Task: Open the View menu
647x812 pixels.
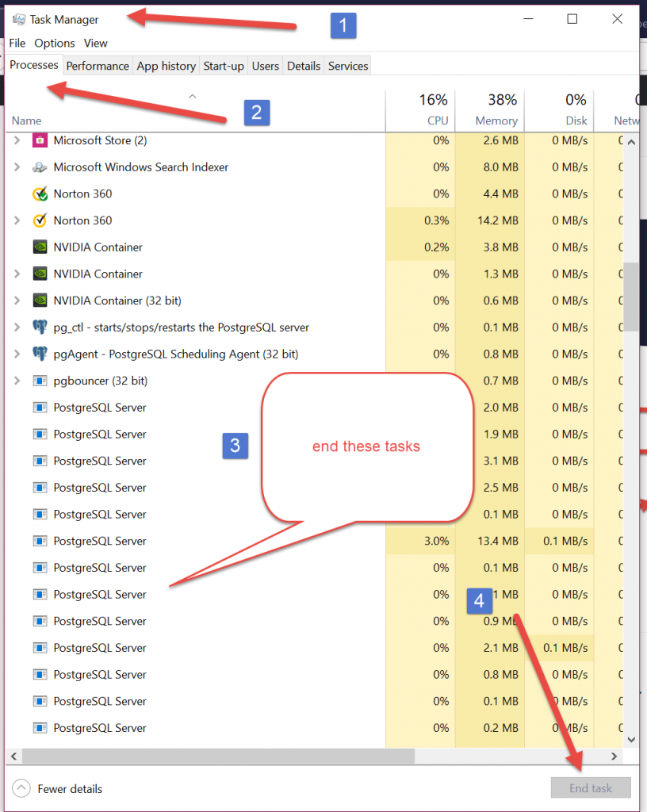Action: click(95, 43)
